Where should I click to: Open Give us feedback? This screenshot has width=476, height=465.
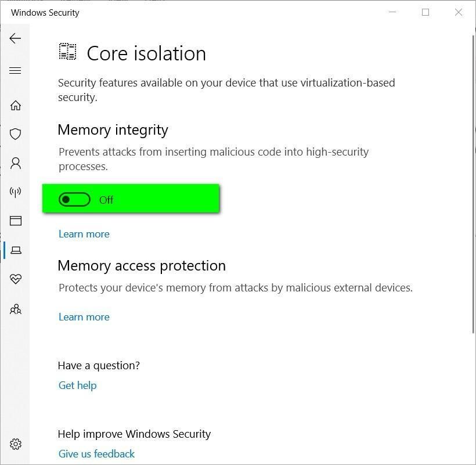tap(96, 453)
